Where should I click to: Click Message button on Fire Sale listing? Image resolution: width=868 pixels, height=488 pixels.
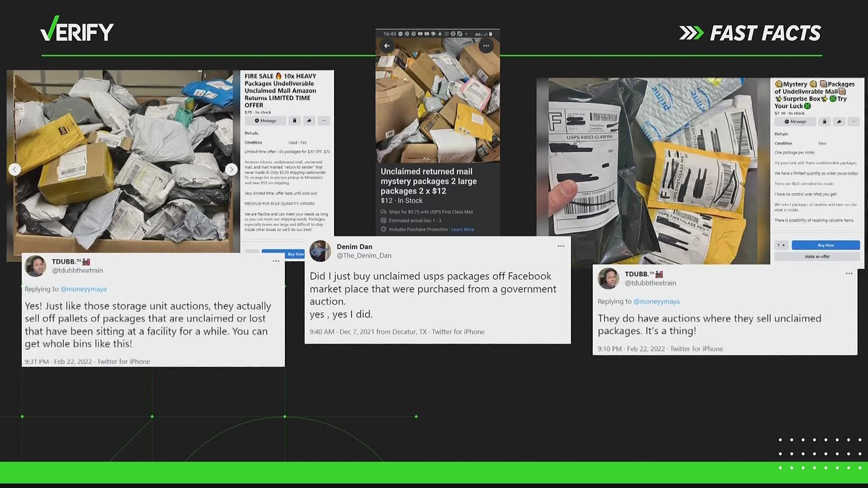(265, 121)
